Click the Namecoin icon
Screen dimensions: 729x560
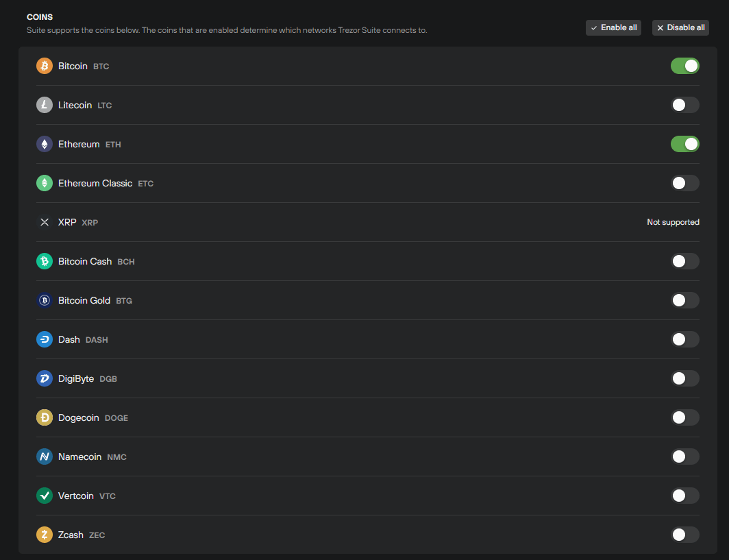pyautogui.click(x=44, y=456)
